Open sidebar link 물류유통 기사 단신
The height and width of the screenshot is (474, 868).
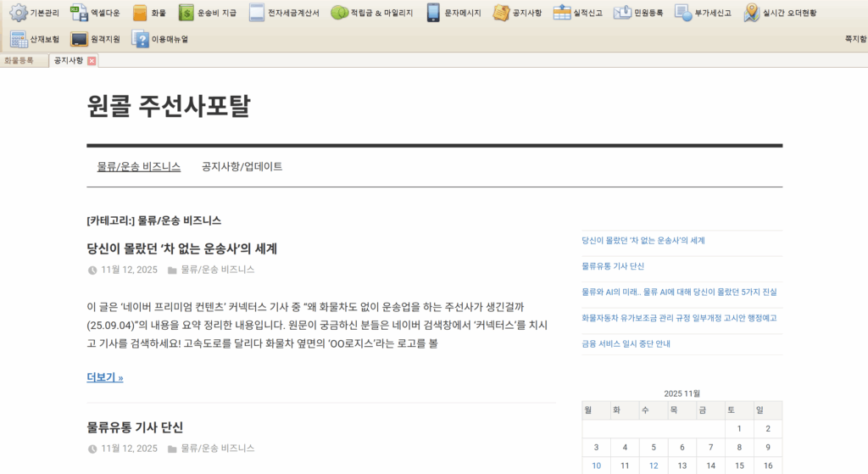coord(613,266)
